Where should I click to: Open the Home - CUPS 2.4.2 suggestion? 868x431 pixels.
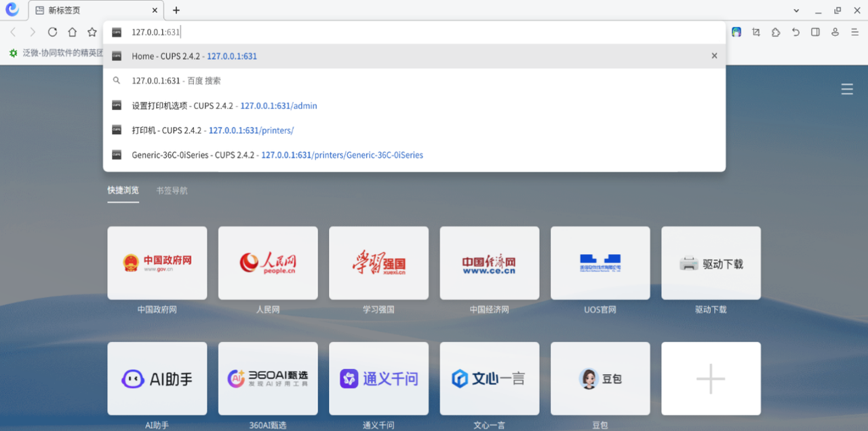point(414,56)
